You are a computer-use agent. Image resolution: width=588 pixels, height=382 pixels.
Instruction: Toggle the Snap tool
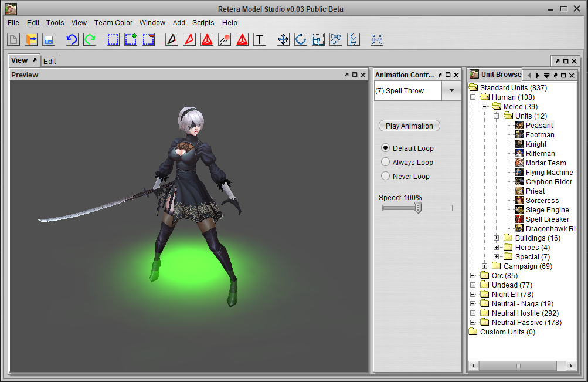[377, 39]
